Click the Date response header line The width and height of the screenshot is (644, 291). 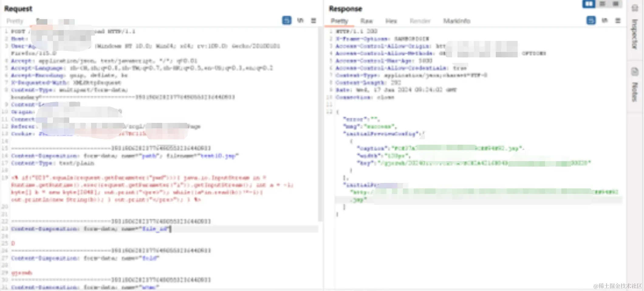pos(396,90)
